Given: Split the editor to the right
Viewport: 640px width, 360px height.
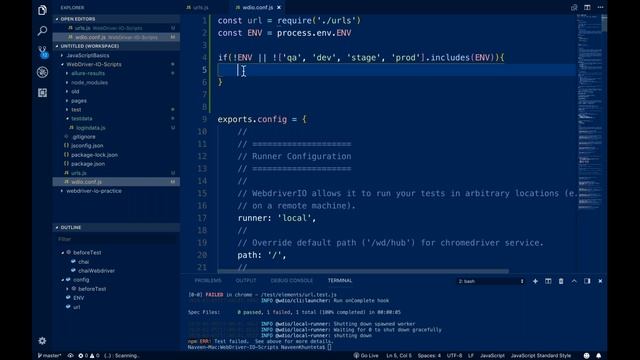Looking at the screenshot, I should pos(587,7).
